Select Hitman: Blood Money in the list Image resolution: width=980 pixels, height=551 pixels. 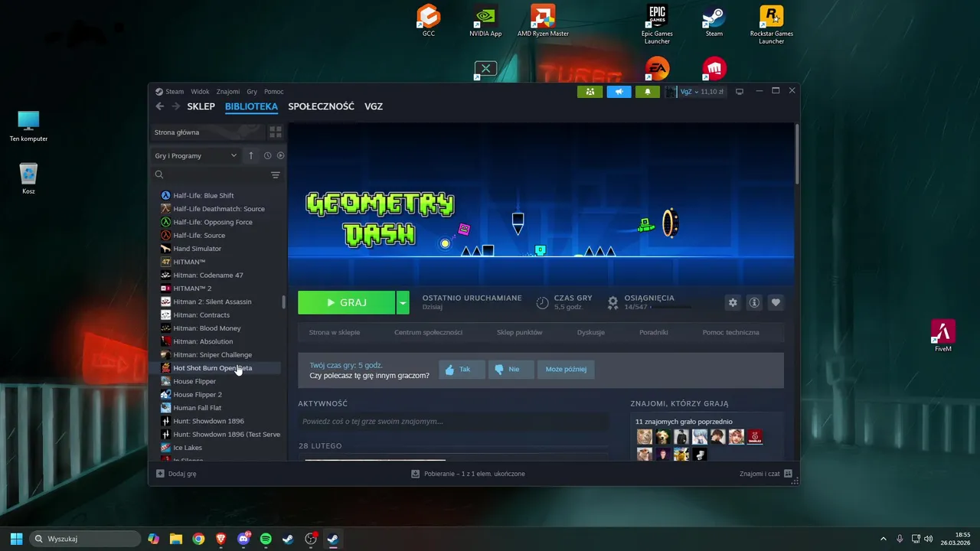(x=220, y=328)
